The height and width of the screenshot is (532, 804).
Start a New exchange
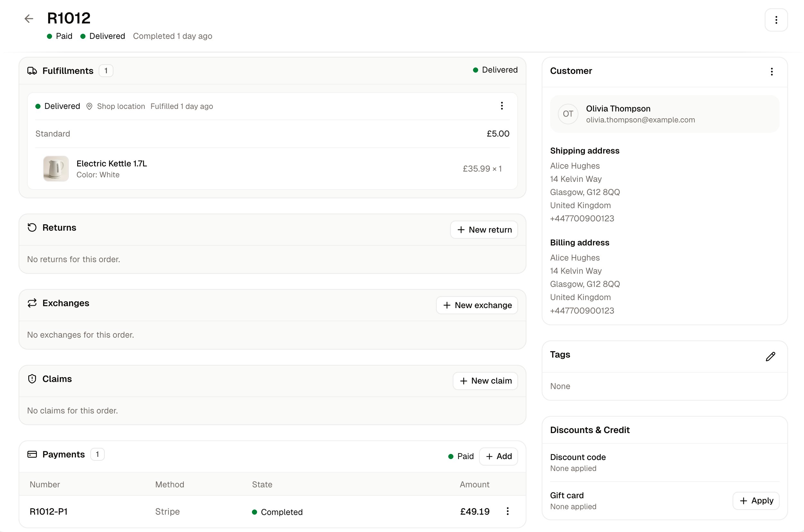(x=477, y=305)
